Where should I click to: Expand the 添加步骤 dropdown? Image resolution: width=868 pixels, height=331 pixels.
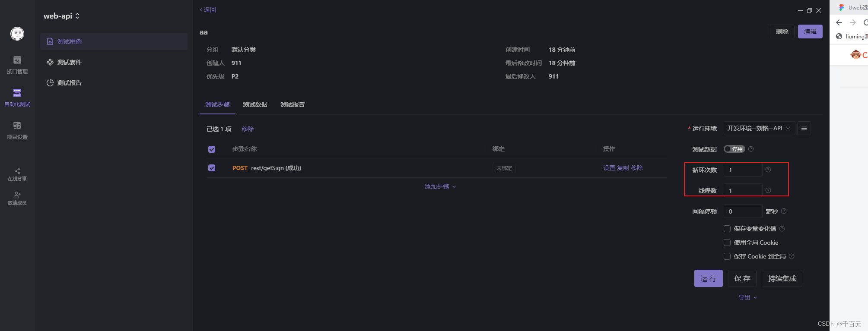point(440,186)
